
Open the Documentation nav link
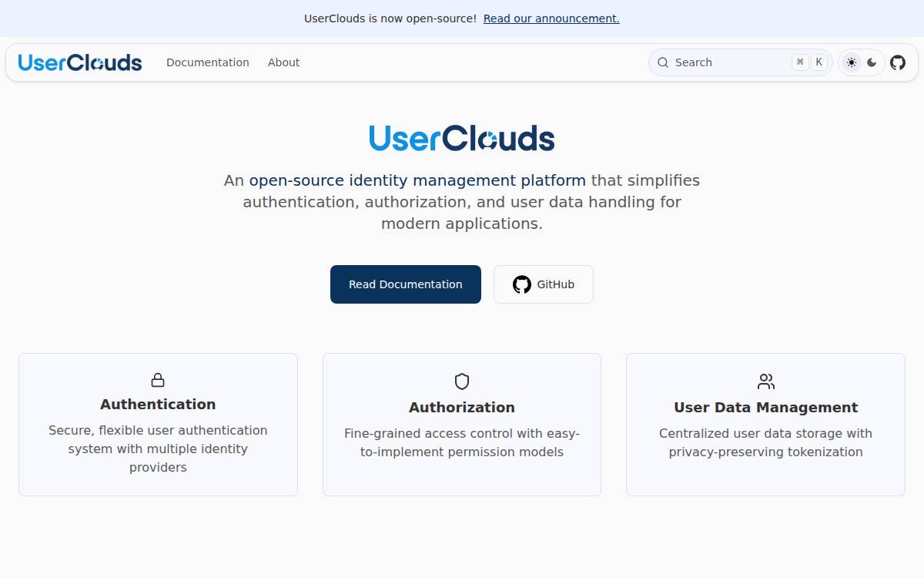coord(208,62)
